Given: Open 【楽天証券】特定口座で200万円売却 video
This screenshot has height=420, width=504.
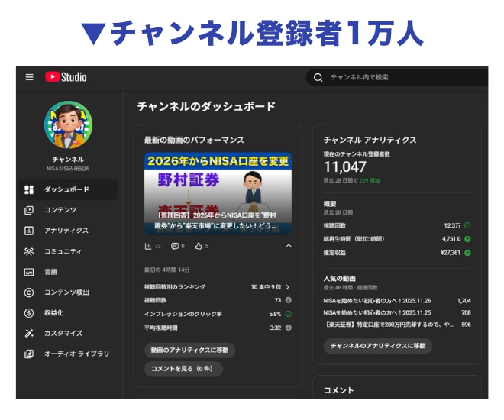Looking at the screenshot, I should [x=389, y=325].
